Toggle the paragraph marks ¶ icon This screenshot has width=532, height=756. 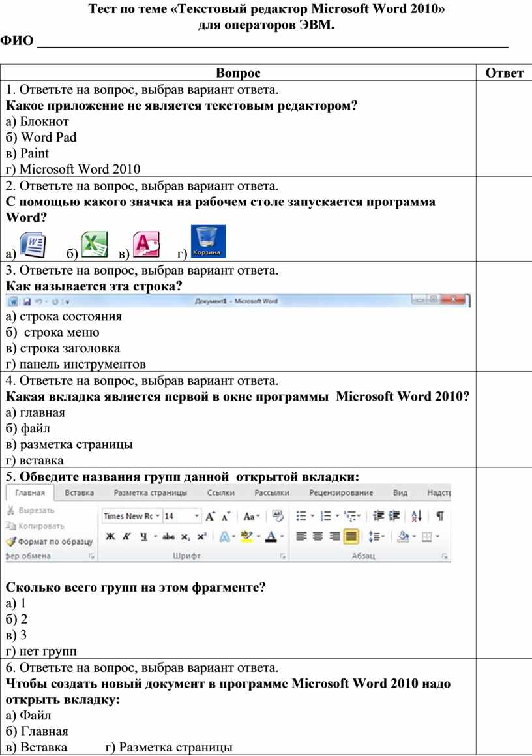click(x=440, y=516)
